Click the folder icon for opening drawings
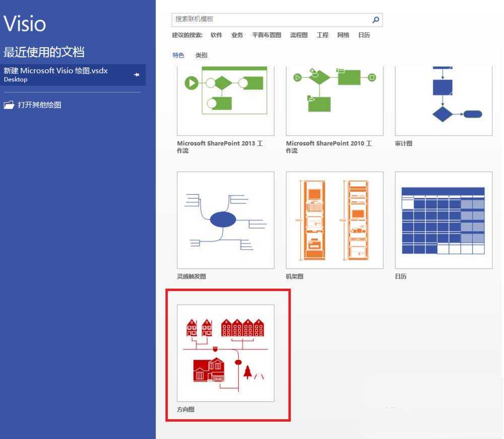 coord(9,105)
